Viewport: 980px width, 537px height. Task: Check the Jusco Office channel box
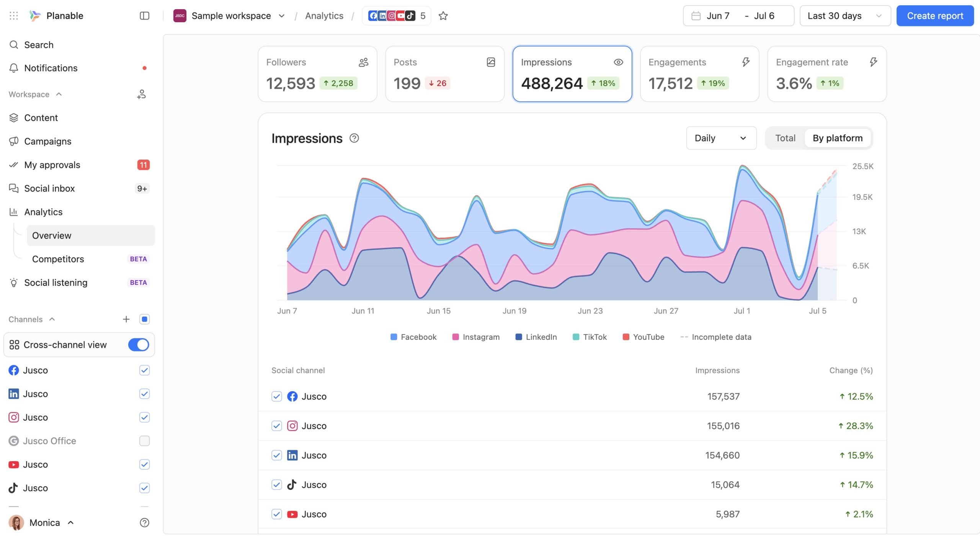pyautogui.click(x=144, y=441)
